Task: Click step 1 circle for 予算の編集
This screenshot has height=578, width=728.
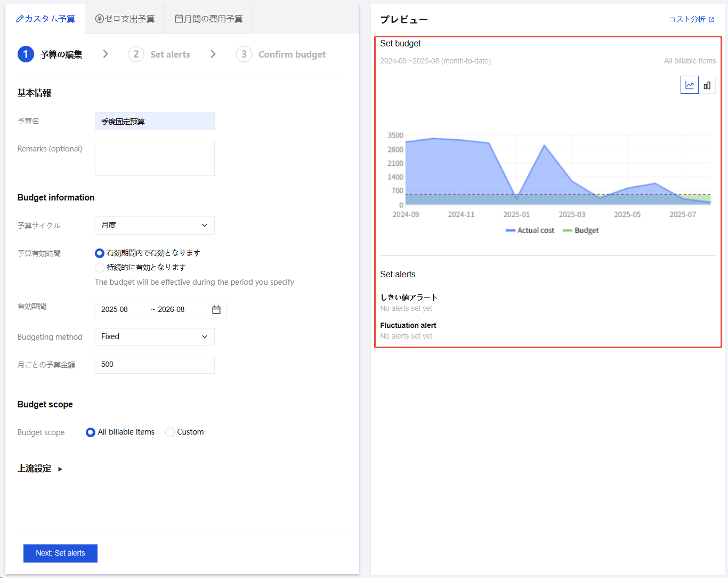Action: click(x=26, y=54)
